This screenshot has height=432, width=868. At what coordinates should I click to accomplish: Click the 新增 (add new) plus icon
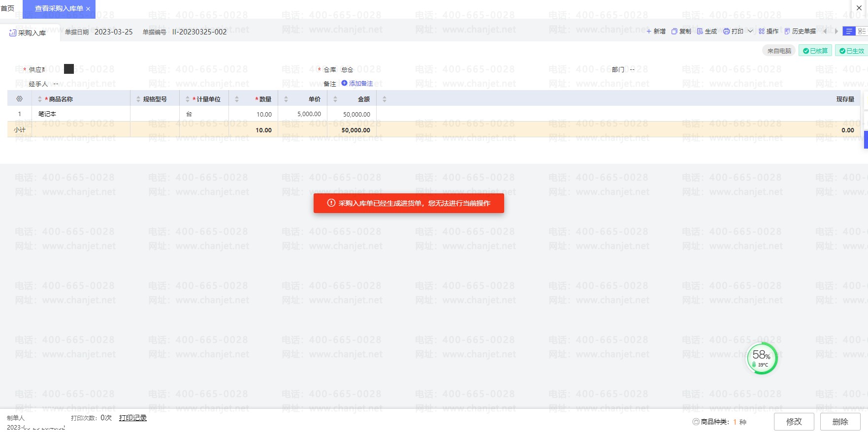[x=649, y=31]
